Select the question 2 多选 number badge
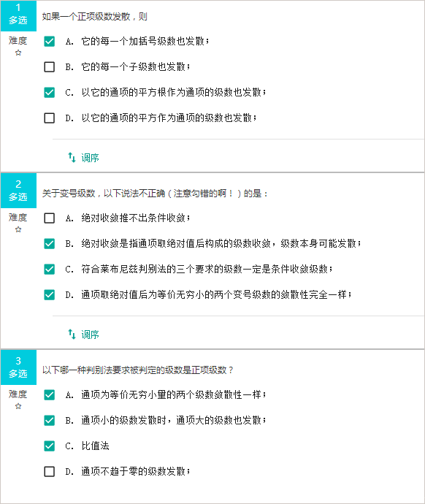The height and width of the screenshot is (504, 425). [19, 191]
